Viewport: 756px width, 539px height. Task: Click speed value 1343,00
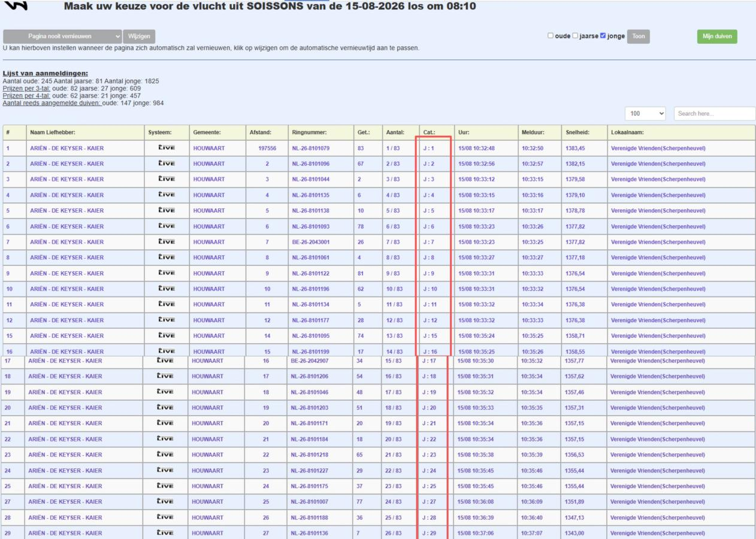click(x=574, y=533)
